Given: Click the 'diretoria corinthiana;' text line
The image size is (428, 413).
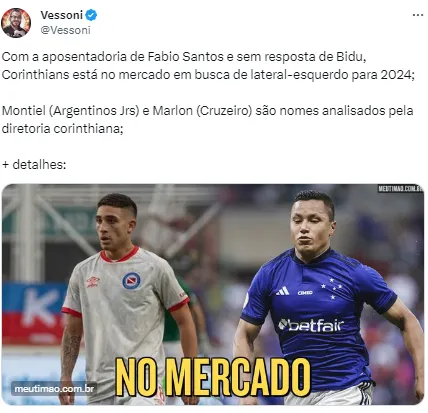Looking at the screenshot, I should [63, 128].
